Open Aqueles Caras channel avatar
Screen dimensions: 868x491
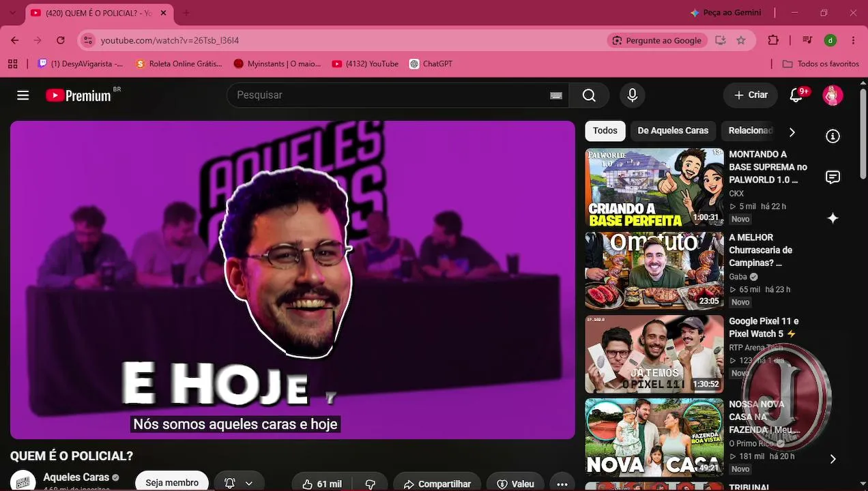(23, 481)
